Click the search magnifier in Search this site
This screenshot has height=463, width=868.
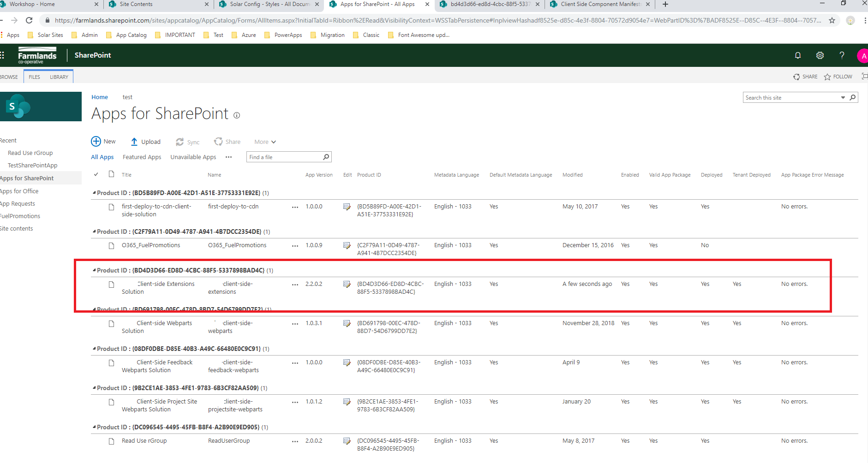point(852,97)
